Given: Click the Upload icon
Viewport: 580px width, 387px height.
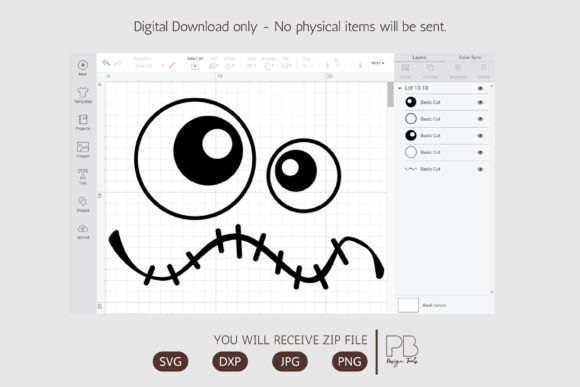Looking at the screenshot, I should pyautogui.click(x=82, y=228).
